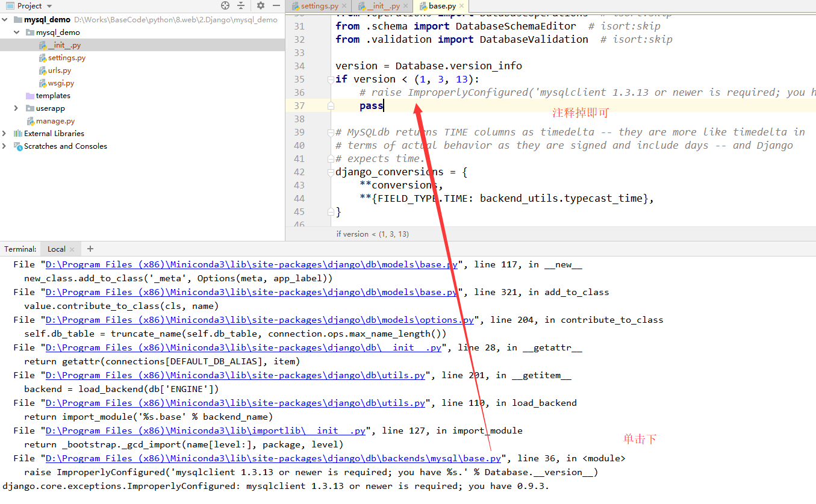Hide the Project panel with minus icon
The image size is (816, 504).
[276, 5]
